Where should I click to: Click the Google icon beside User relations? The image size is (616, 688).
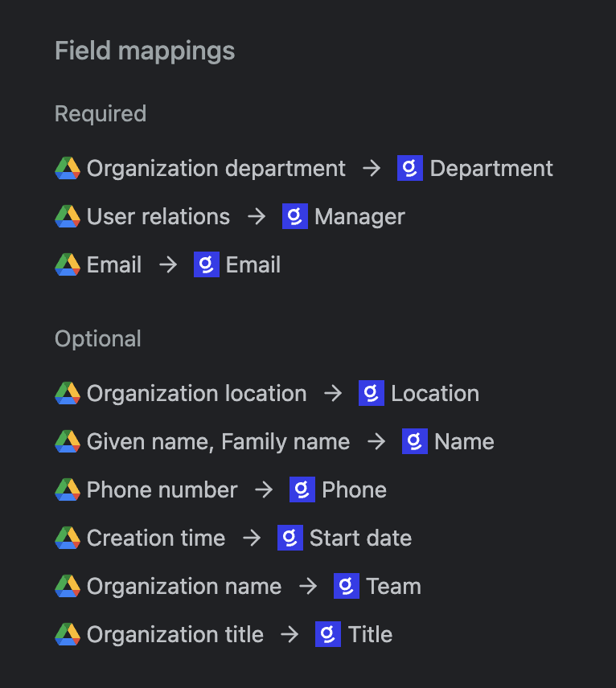(x=68, y=217)
